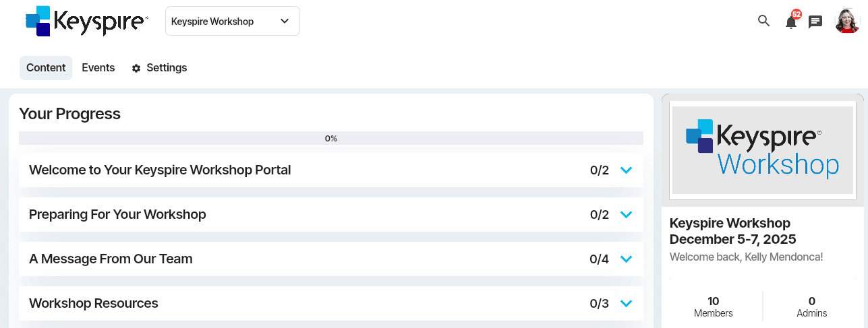The image size is (868, 328).
Task: Click the Keyspire logo in header
Action: 86,21
